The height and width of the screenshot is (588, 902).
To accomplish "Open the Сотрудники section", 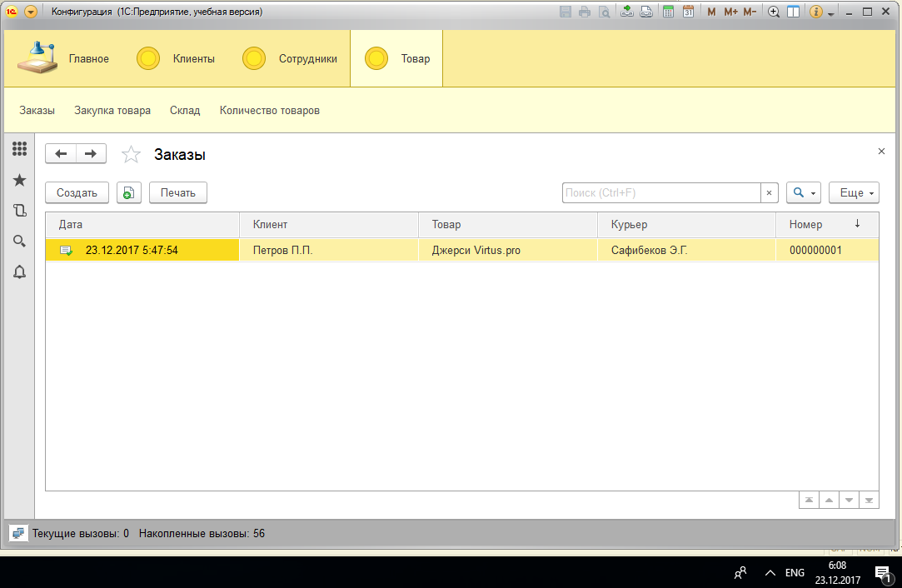I will (x=290, y=58).
